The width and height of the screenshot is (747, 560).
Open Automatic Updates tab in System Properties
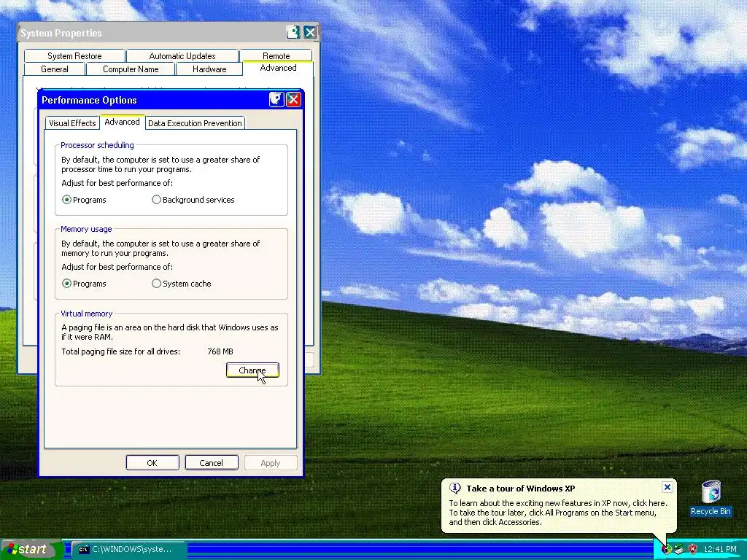(182, 55)
